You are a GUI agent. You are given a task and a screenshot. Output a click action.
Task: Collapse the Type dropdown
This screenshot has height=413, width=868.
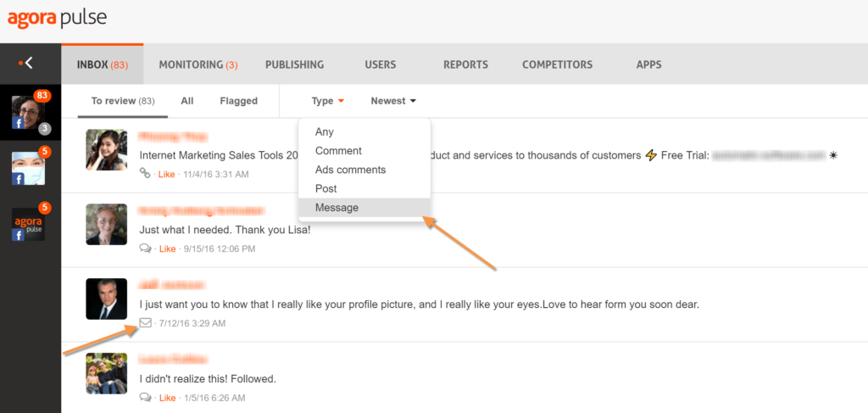(328, 101)
